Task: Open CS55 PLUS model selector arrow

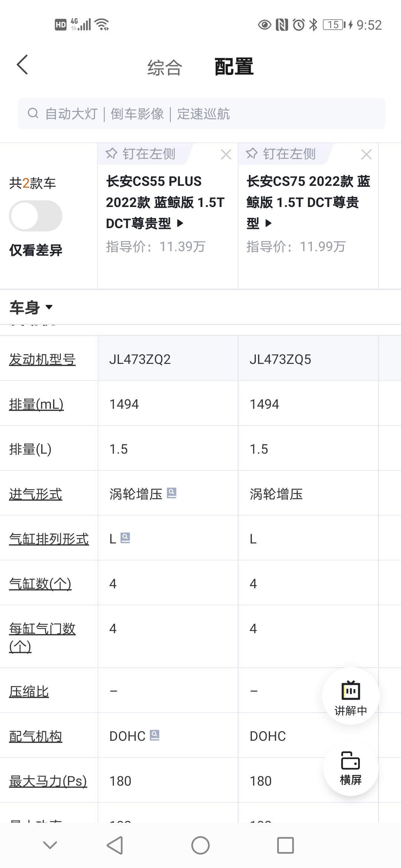Action: coord(180,223)
